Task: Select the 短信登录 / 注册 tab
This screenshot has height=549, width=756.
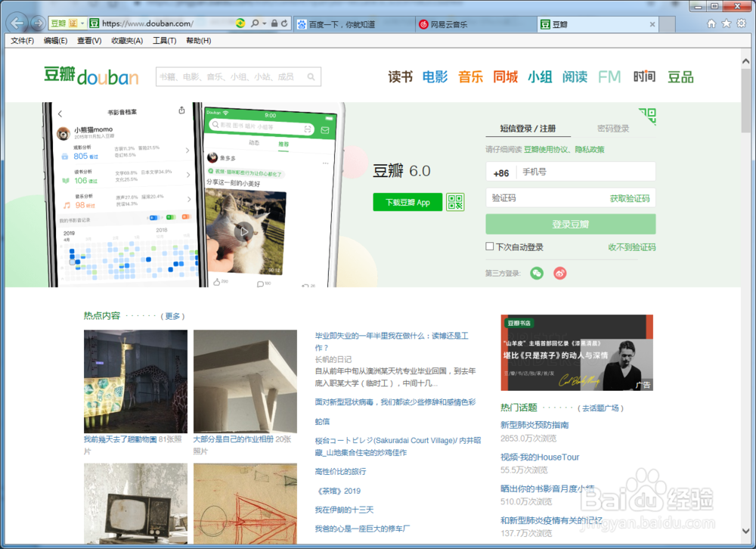Action: pyautogui.click(x=528, y=129)
